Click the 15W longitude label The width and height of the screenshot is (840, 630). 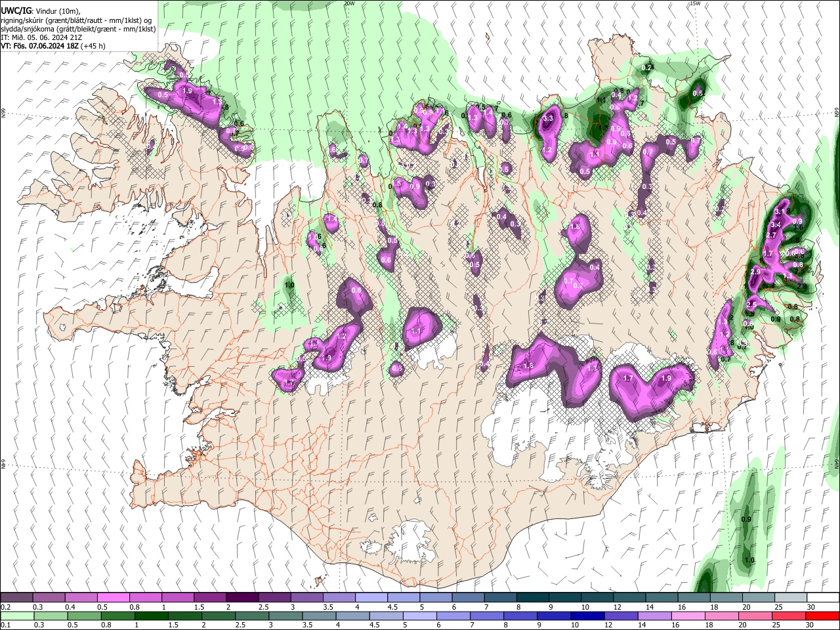(x=696, y=3)
